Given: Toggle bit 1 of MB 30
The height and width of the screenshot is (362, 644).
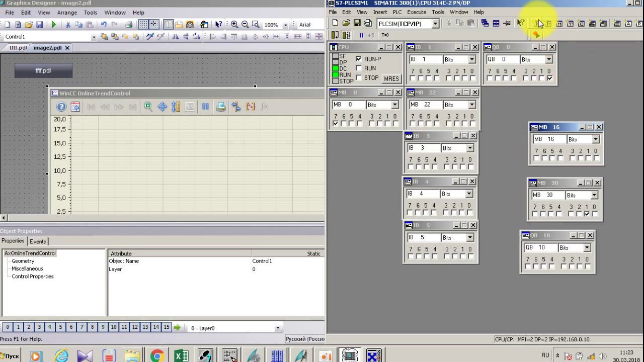Looking at the screenshot, I should point(587,214).
